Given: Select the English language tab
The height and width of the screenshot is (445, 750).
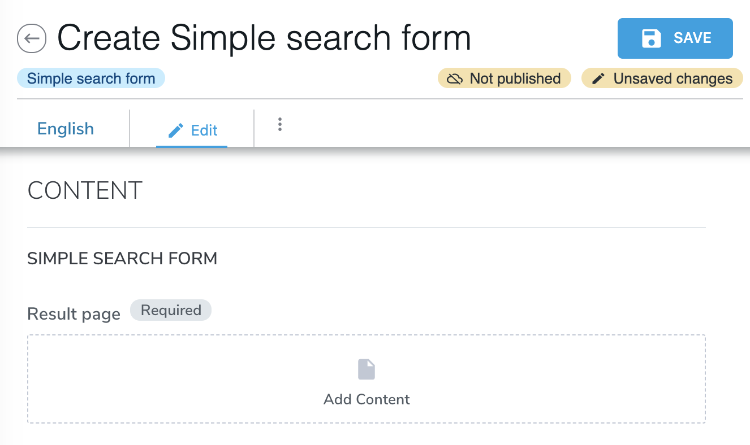Looking at the screenshot, I should (66, 129).
